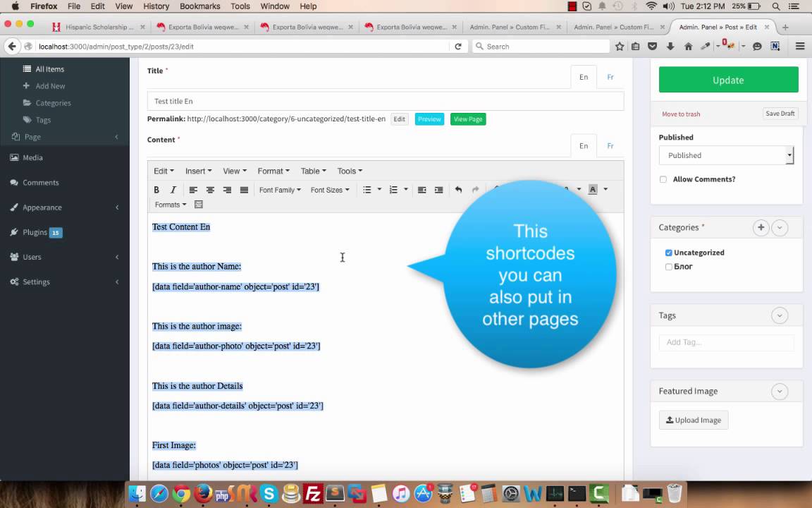812x508 pixels.
Task: Open Font Family dropdown
Action: tap(280, 190)
